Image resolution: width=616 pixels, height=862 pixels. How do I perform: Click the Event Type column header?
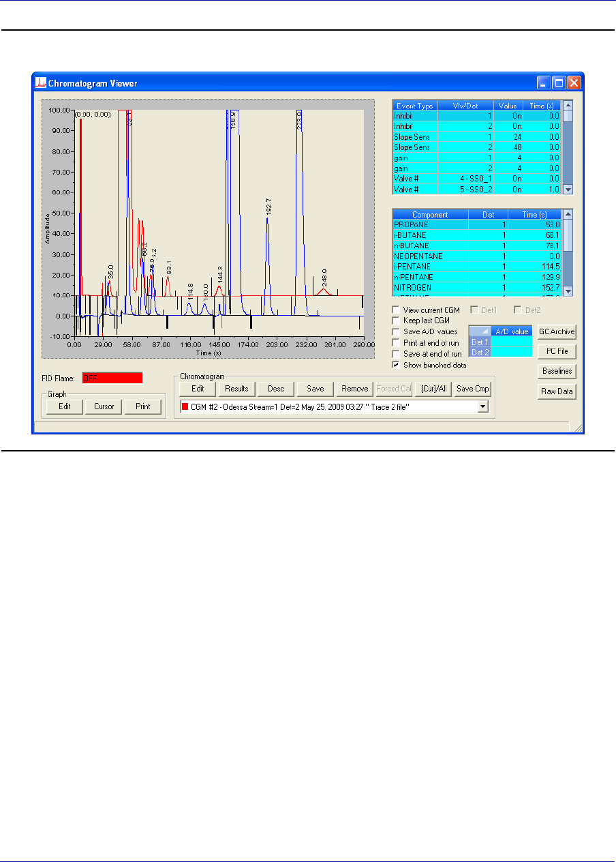415,106
